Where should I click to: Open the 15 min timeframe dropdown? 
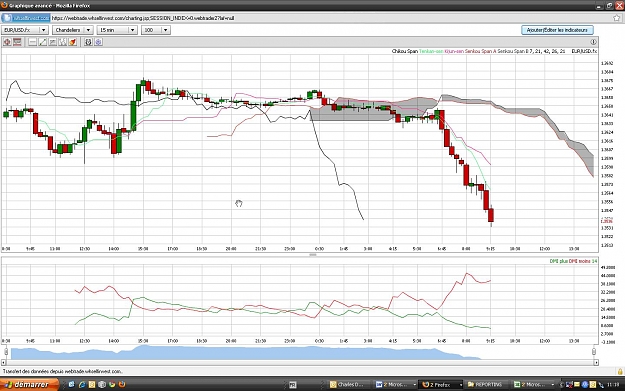click(117, 30)
